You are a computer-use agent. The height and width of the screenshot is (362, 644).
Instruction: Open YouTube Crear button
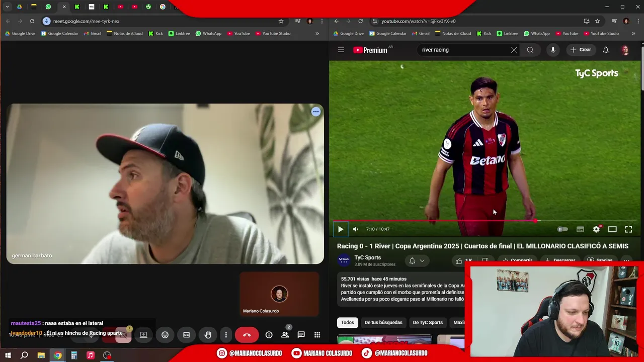coord(581,50)
